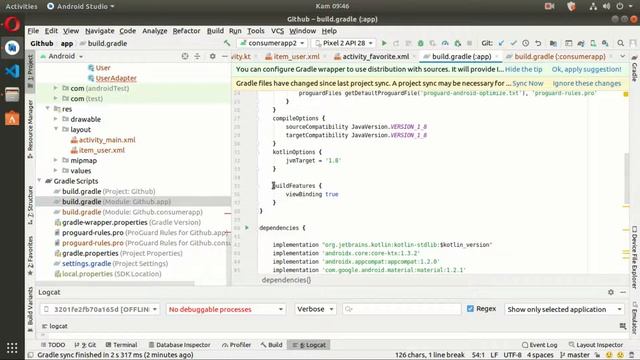
Task: Click the Make Project hammer icon
Action: [227, 43]
